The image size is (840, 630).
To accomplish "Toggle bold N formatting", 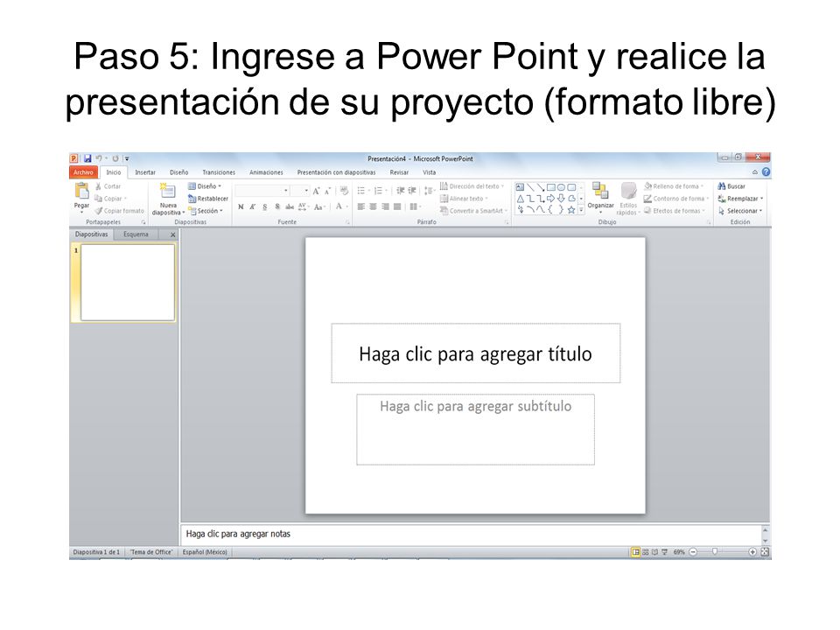I will (241, 206).
